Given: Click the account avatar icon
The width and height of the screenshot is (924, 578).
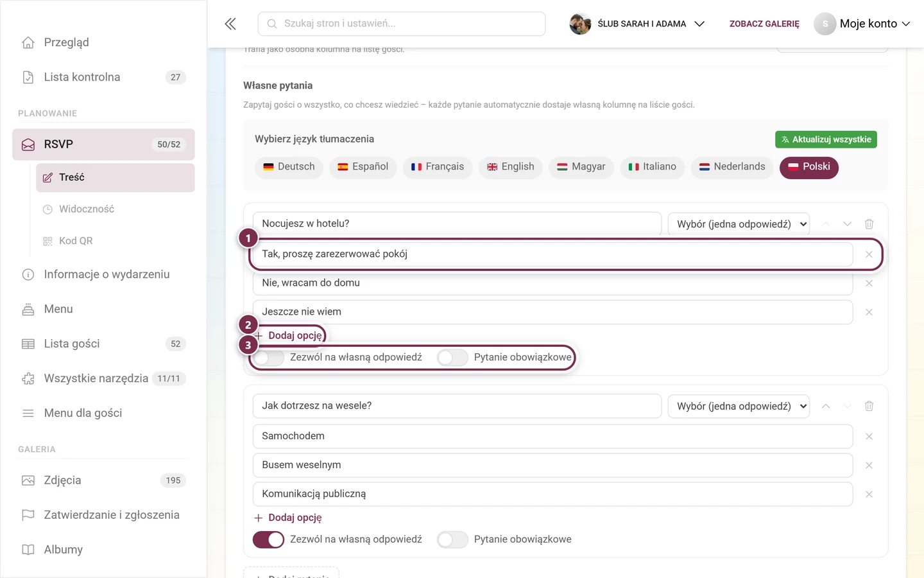Looking at the screenshot, I should click(825, 24).
